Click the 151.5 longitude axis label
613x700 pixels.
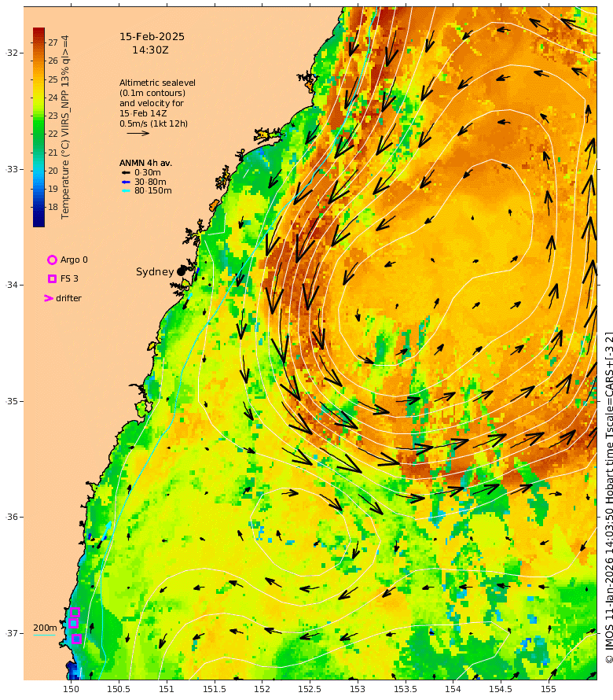214,689
